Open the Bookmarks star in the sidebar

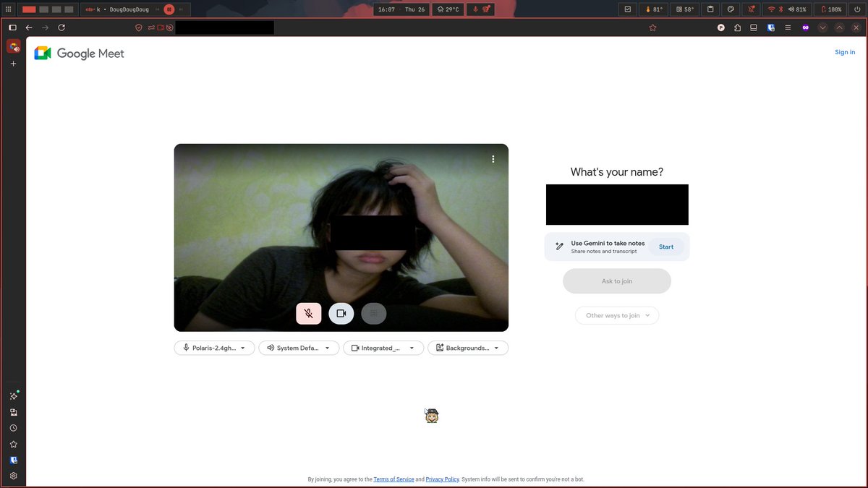[13, 444]
